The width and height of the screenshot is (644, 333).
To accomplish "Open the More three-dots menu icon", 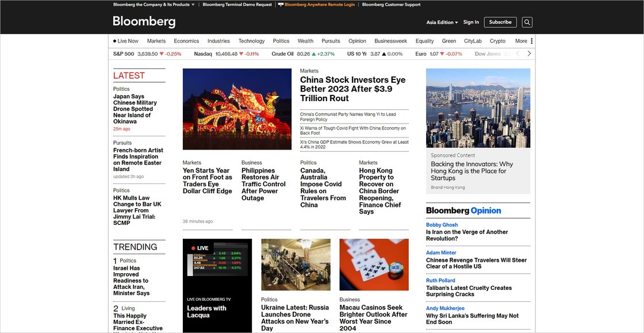I will click(x=532, y=41).
